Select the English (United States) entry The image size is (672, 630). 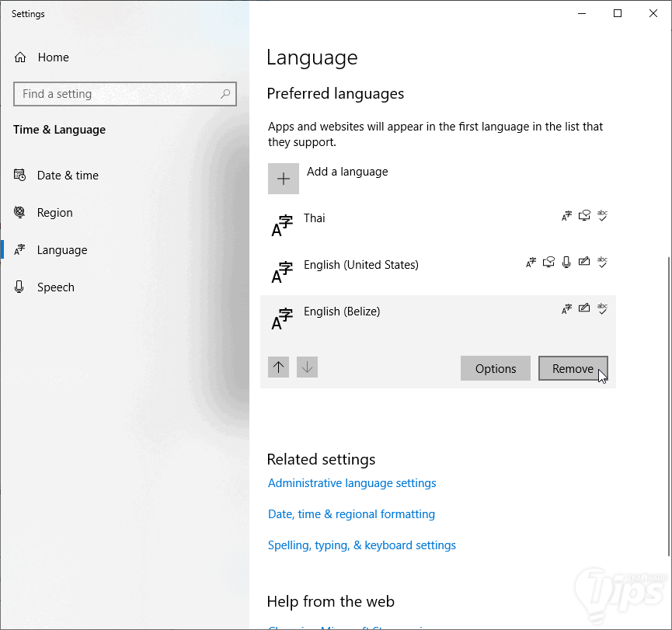(438, 272)
